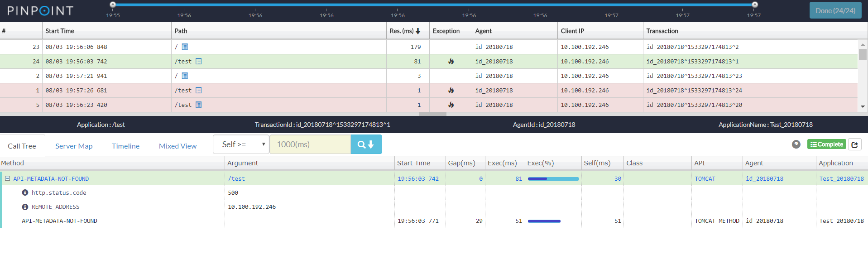The height and width of the screenshot is (255, 868).
Task: Click the vertical scrollbar thumb
Action: click(x=863, y=54)
